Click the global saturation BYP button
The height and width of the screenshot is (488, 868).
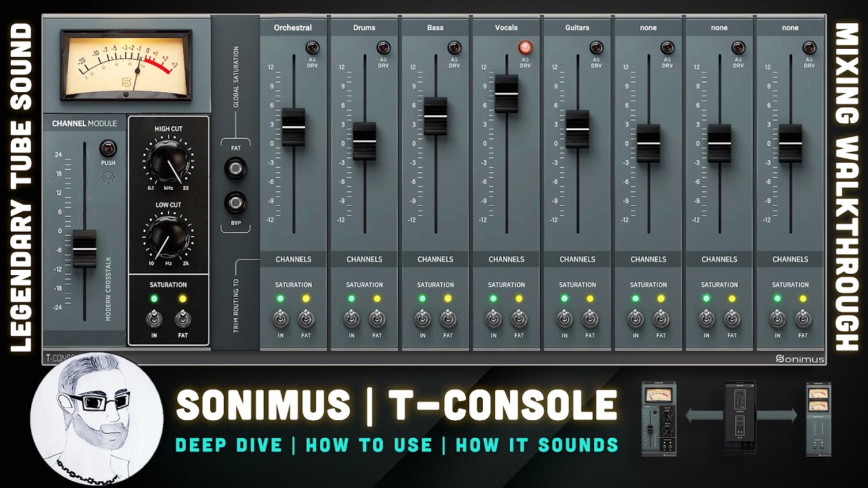pos(235,202)
